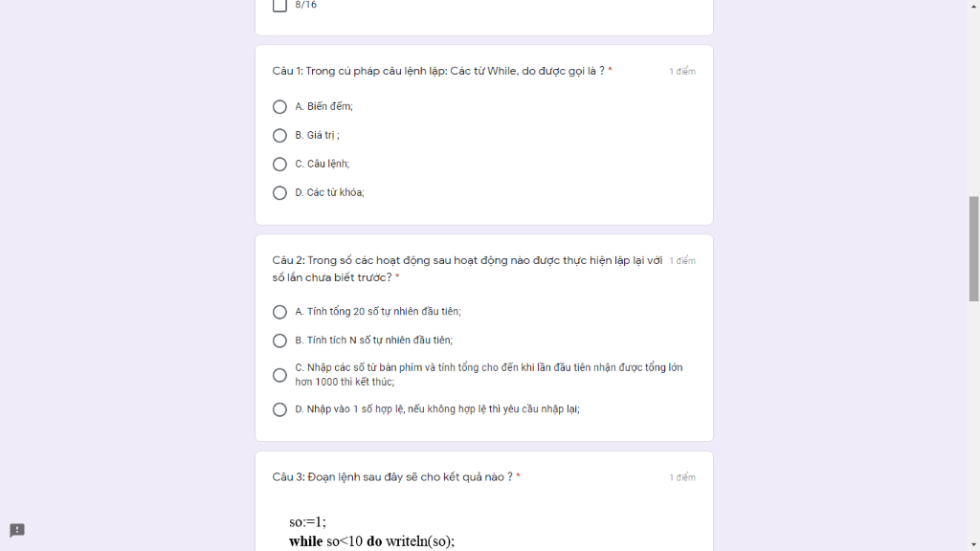Image resolution: width=980 pixels, height=551 pixels.
Task: Click the 1 điểm label of Câu 2
Action: [681, 261]
